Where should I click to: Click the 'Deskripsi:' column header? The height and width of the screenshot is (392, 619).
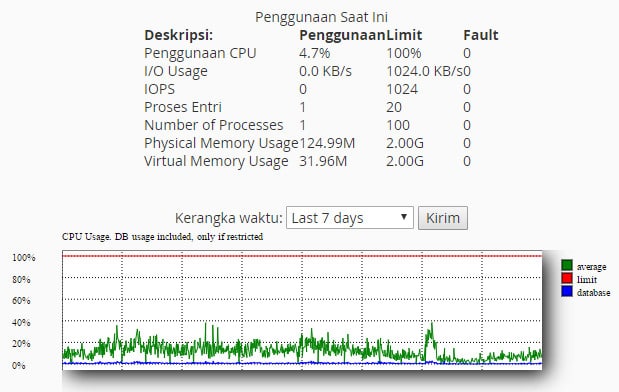click(178, 36)
